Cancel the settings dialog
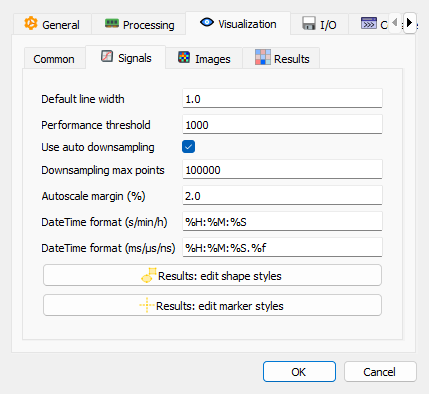The width and height of the screenshot is (429, 394). 380,372
